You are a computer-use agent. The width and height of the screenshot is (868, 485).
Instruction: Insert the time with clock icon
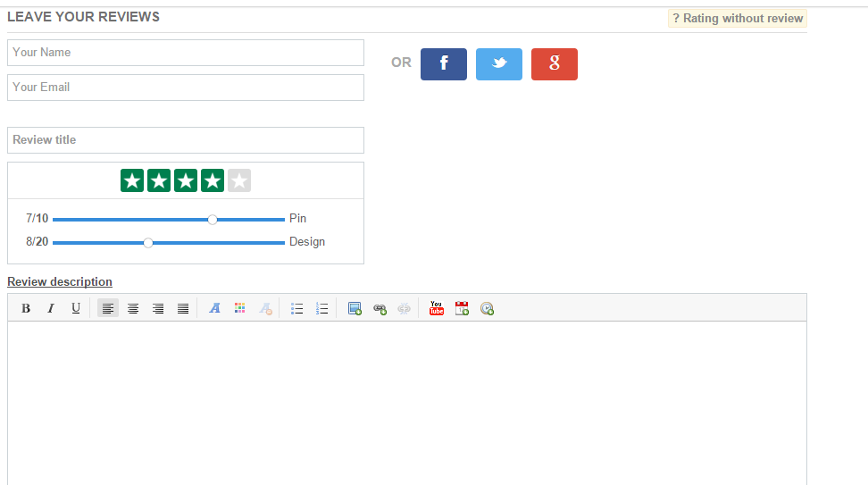point(487,308)
